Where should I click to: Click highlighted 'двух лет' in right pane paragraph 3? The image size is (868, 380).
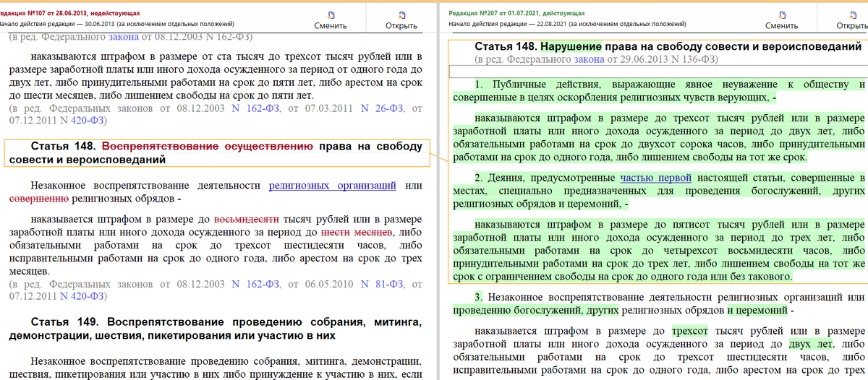(x=809, y=345)
